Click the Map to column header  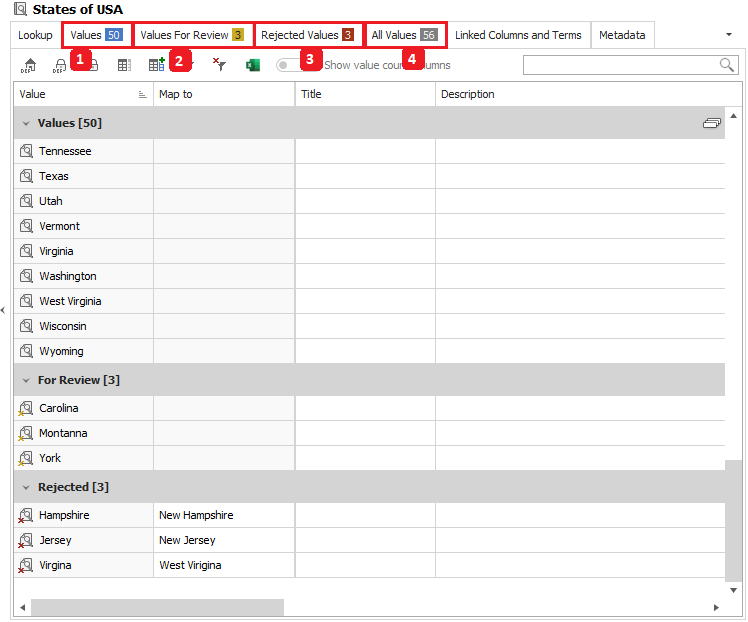tap(223, 94)
